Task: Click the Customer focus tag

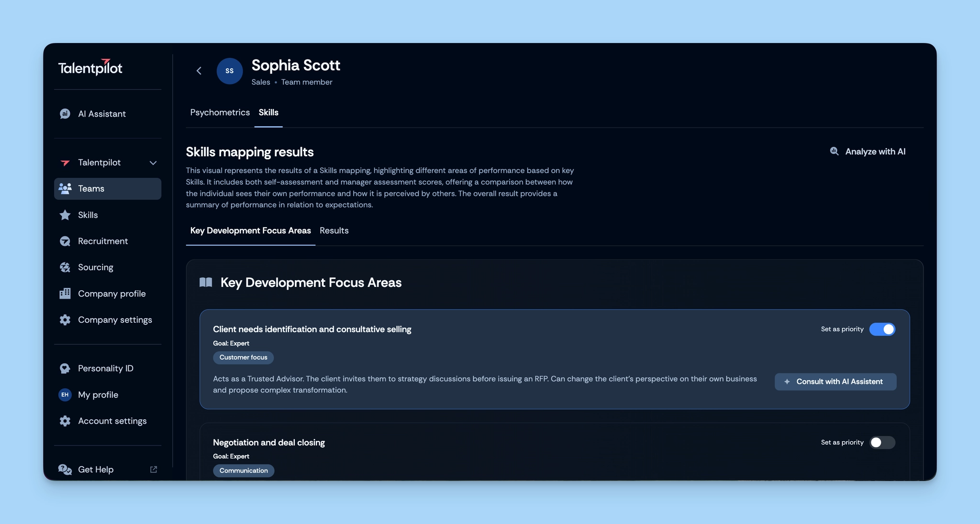Action: (x=243, y=358)
